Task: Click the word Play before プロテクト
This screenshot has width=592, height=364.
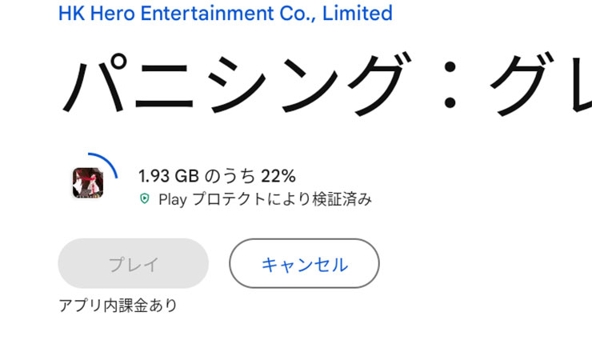Action: 173,200
